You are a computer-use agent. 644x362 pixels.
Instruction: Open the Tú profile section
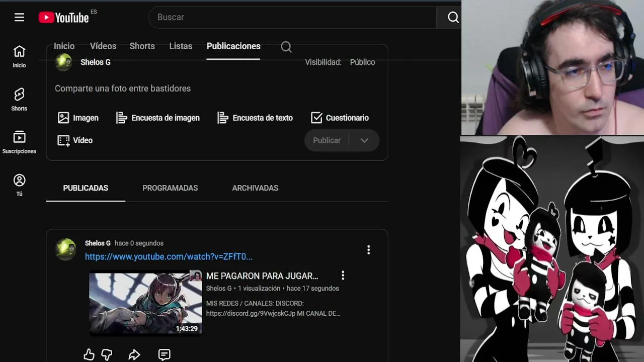click(x=19, y=185)
